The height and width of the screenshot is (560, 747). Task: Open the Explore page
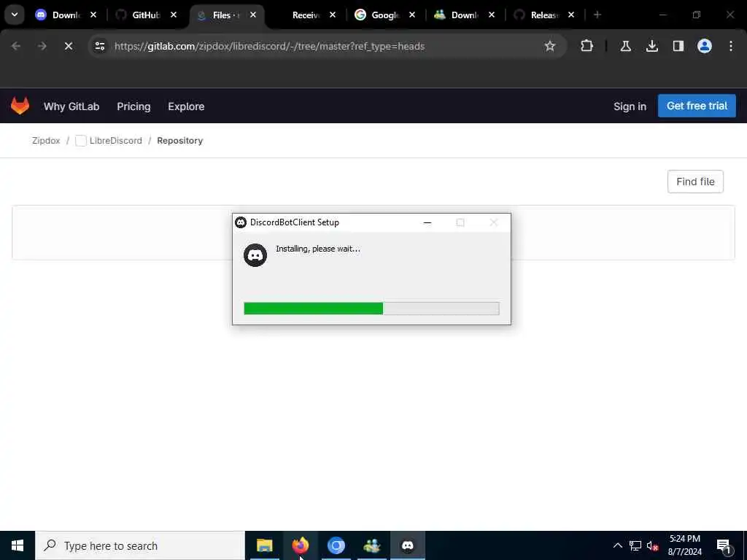(186, 106)
